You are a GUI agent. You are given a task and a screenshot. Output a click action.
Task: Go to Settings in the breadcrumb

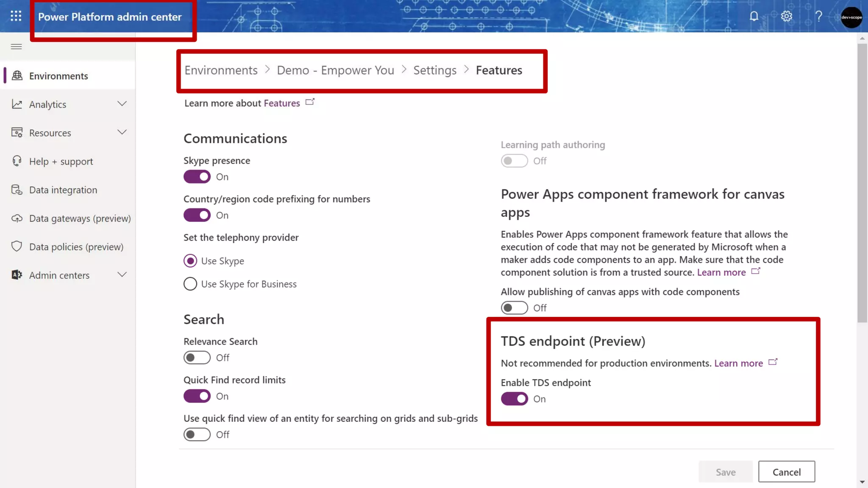[x=435, y=70]
